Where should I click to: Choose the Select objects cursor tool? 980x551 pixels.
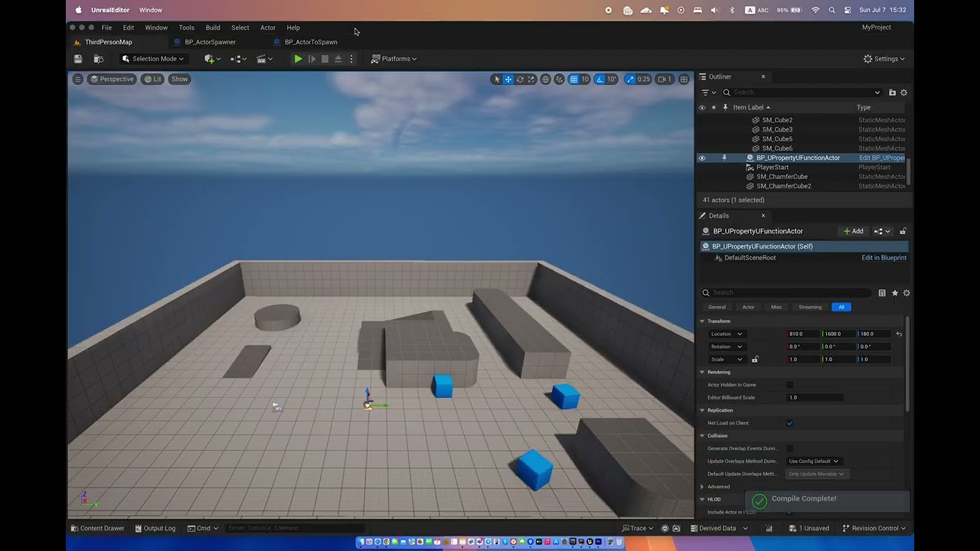coord(496,79)
